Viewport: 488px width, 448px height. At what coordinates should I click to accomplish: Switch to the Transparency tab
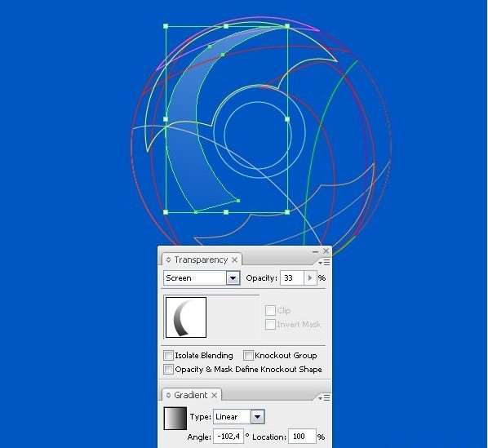point(201,259)
